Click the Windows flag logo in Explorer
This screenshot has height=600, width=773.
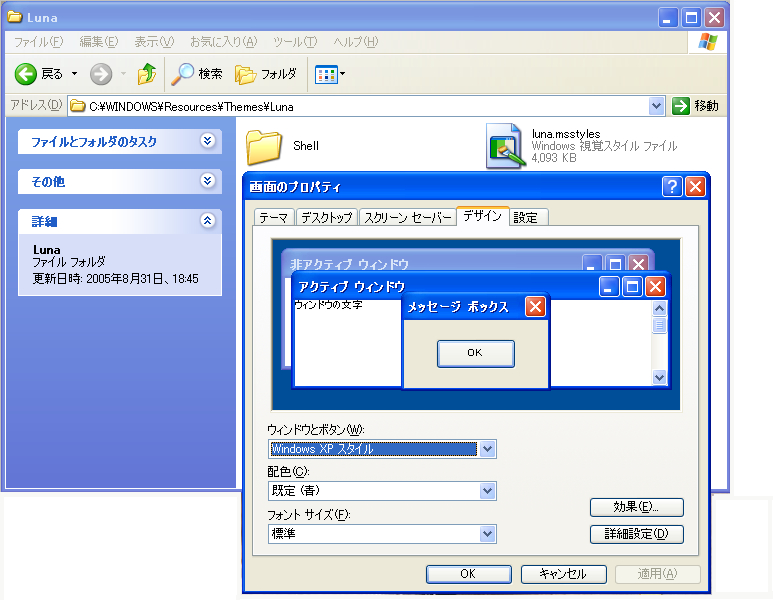(707, 42)
